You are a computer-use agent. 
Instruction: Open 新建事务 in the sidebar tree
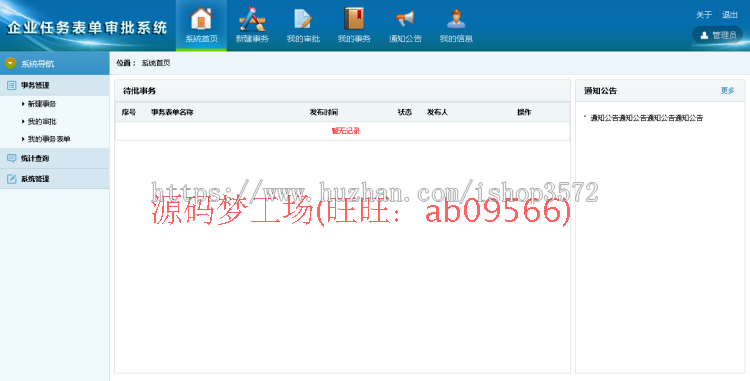pos(42,104)
